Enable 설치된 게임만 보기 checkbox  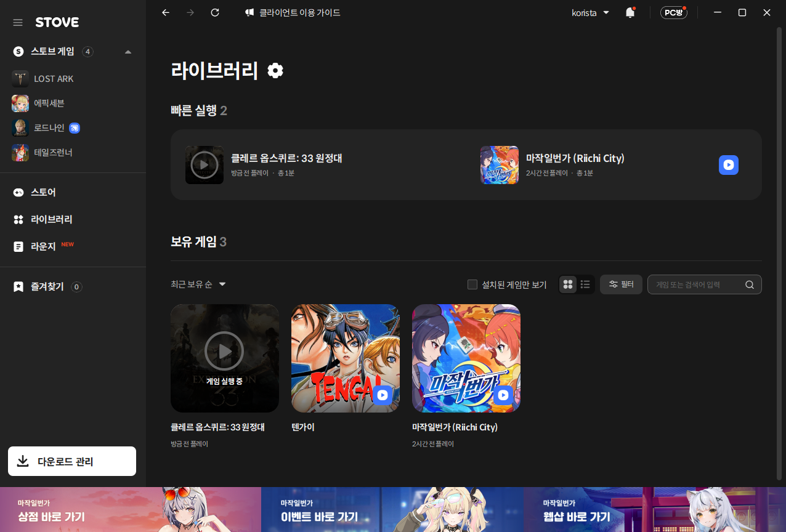click(x=472, y=284)
